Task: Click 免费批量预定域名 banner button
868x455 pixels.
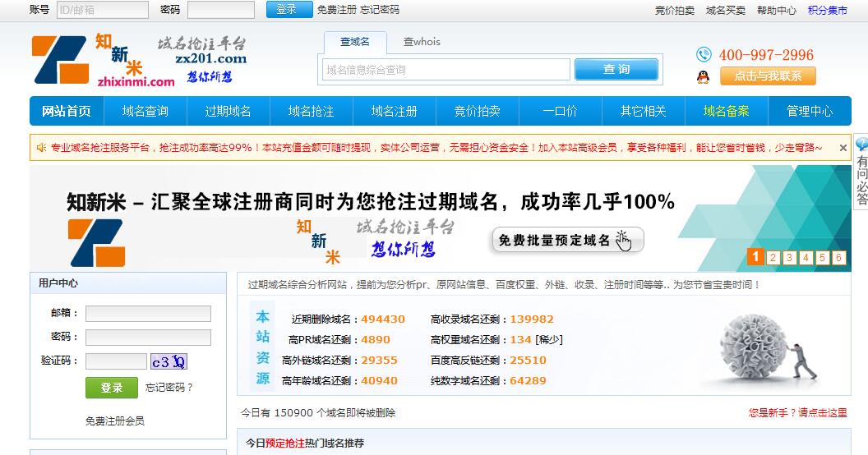Action: click(567, 240)
